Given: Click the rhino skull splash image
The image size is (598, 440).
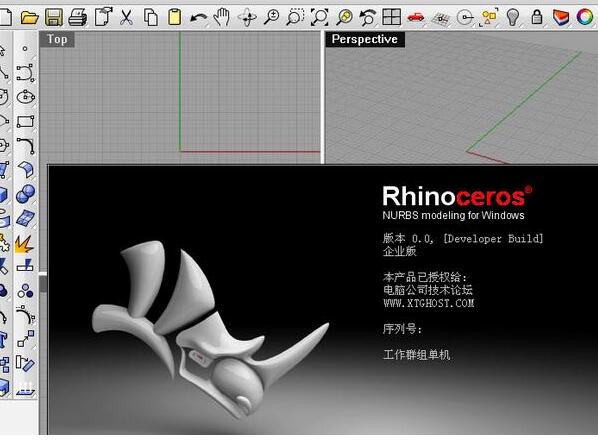Looking at the screenshot, I should pyautogui.click(x=210, y=329).
